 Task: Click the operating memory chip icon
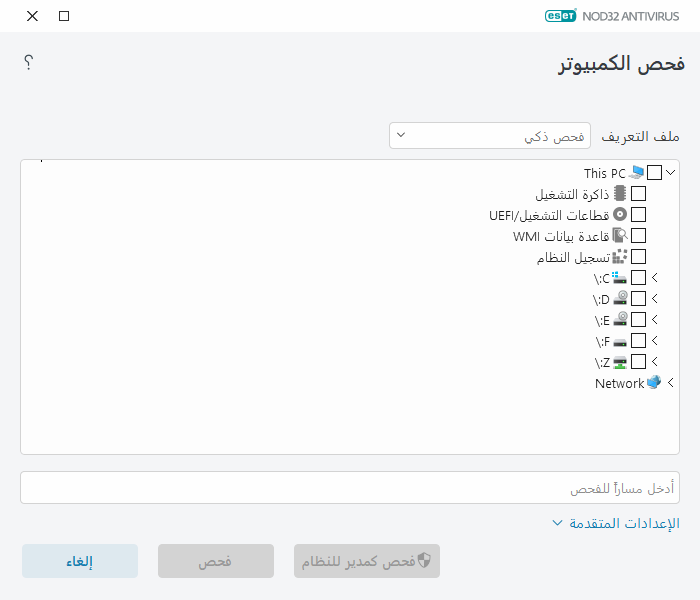tap(620, 193)
